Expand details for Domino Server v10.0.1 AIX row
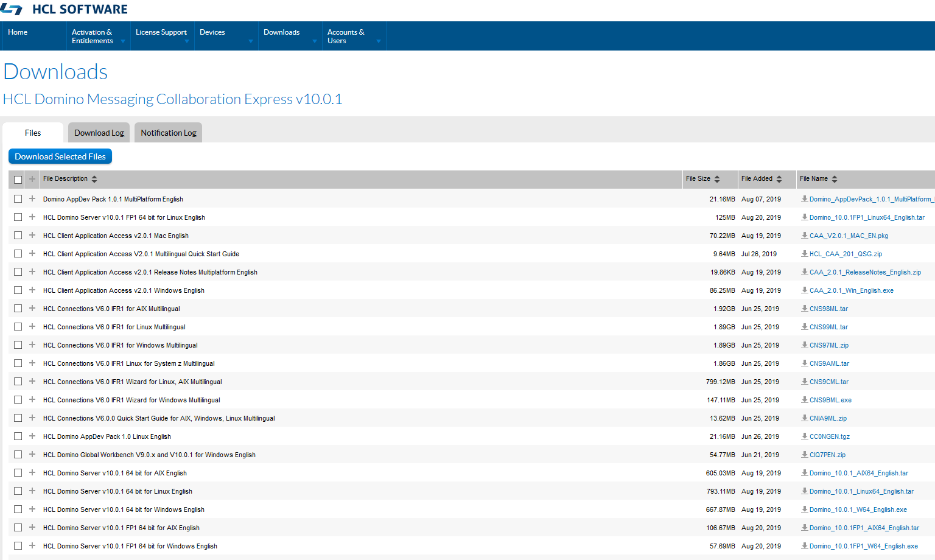Viewport: 935px width, 560px height. click(x=32, y=472)
